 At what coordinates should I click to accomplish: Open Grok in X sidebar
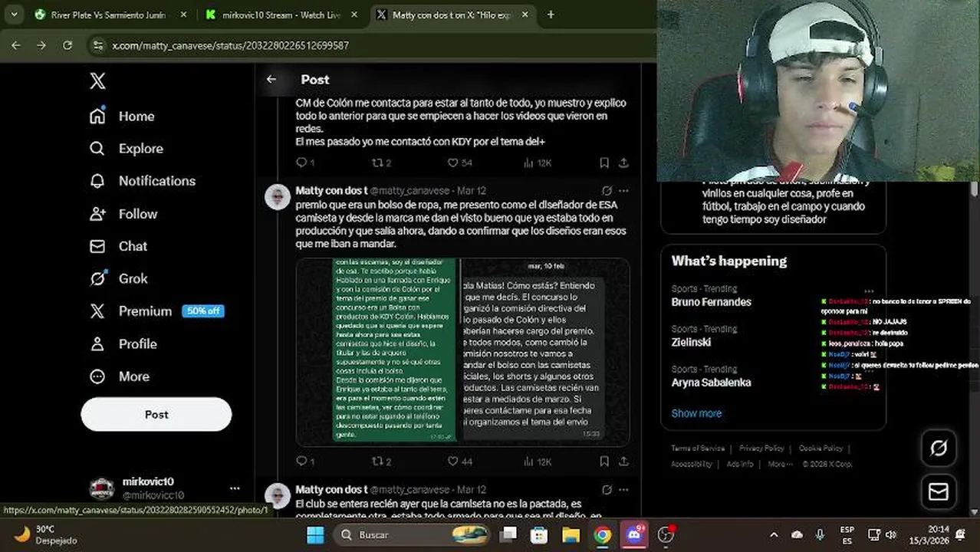(x=119, y=278)
